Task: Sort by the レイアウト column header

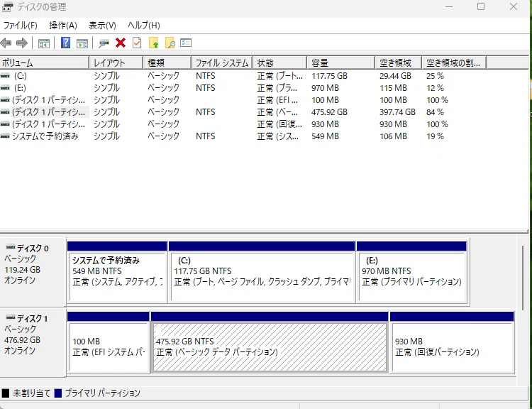Action: (x=116, y=63)
